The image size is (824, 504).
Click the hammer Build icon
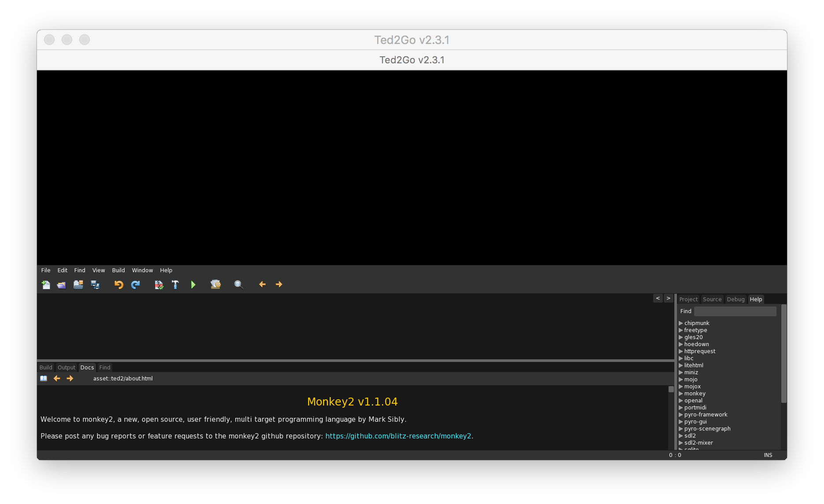[x=175, y=285]
